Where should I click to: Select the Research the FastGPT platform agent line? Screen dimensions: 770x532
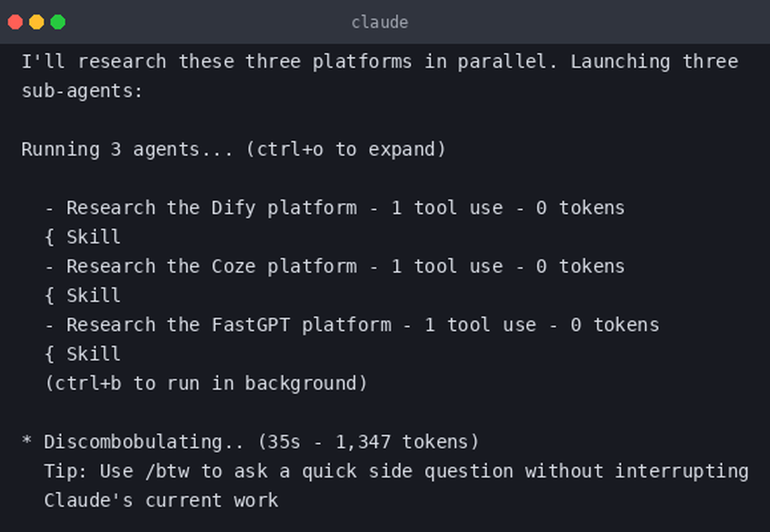352,325
